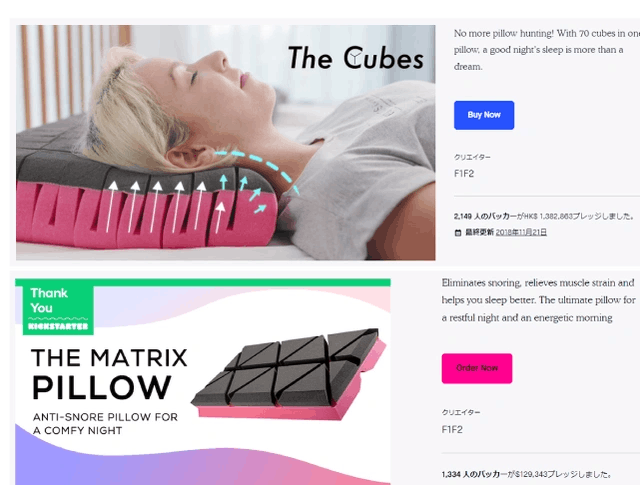Click the 1,334 backers pledge text
The width and height of the screenshot is (640, 485).
(526, 474)
